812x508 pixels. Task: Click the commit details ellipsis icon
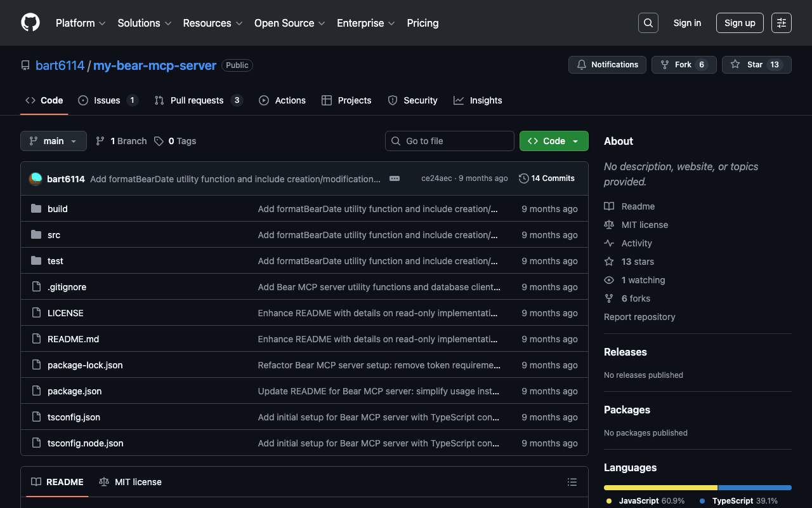(x=395, y=178)
